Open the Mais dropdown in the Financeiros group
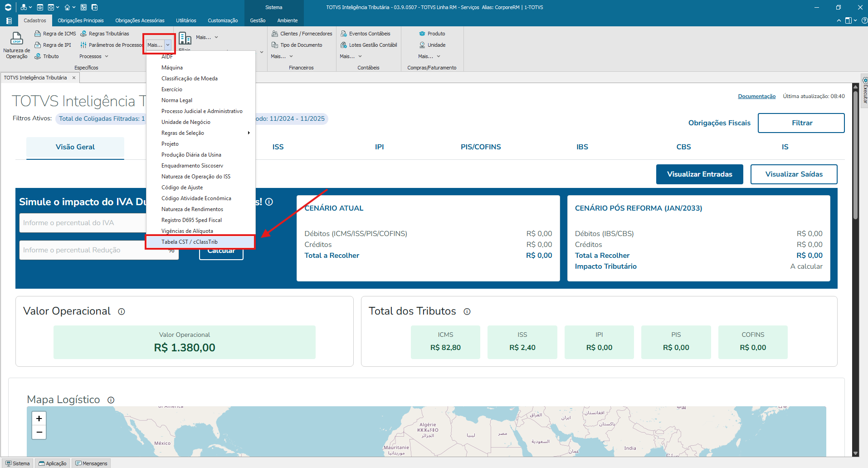The height and width of the screenshot is (468, 868). 282,56
